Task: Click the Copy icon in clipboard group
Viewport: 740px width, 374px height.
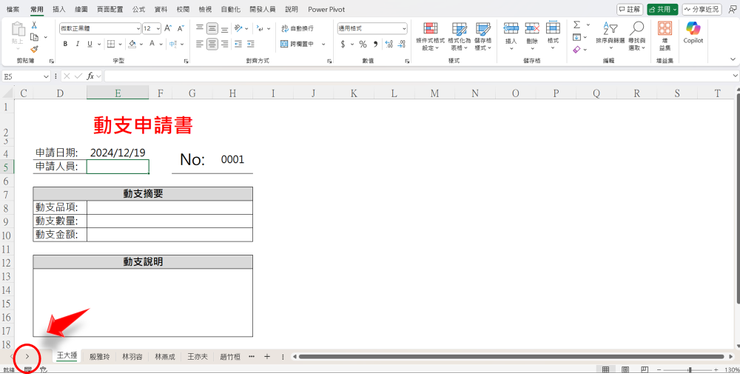Action: click(34, 37)
